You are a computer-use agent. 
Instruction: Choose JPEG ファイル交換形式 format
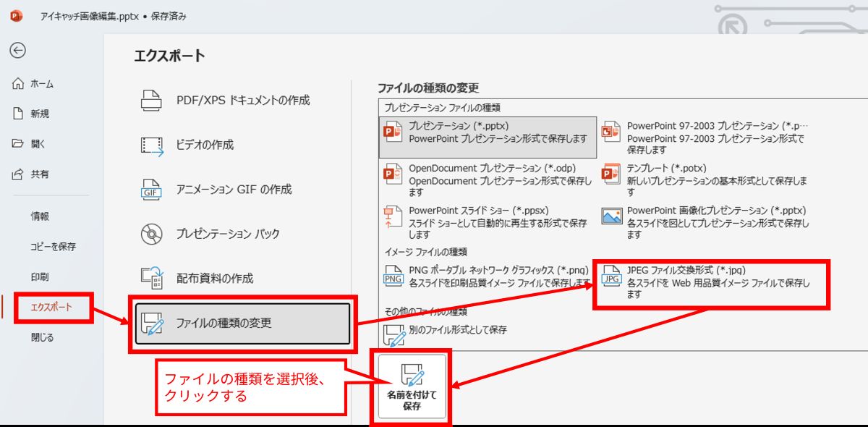710,276
